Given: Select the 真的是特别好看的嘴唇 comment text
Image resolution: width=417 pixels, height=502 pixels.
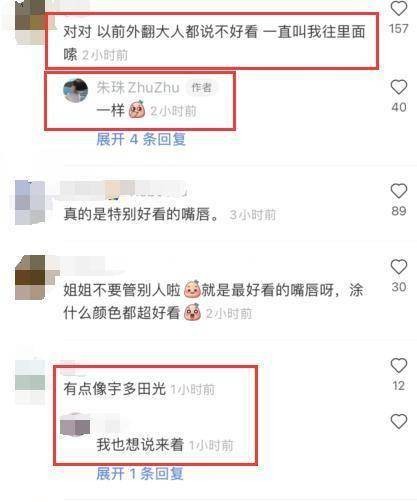Looking at the screenshot, I should pos(141,214).
